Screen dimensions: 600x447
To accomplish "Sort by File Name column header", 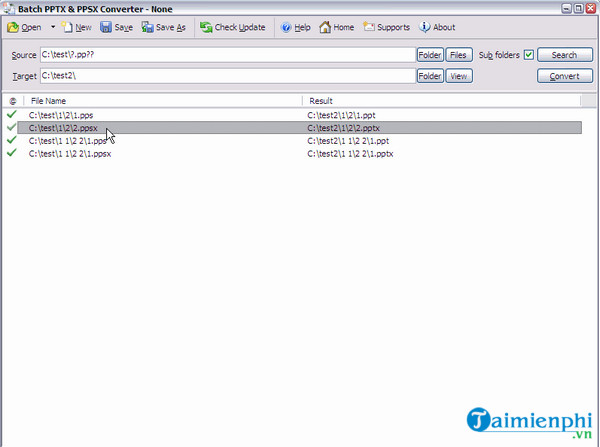I will (x=163, y=101).
